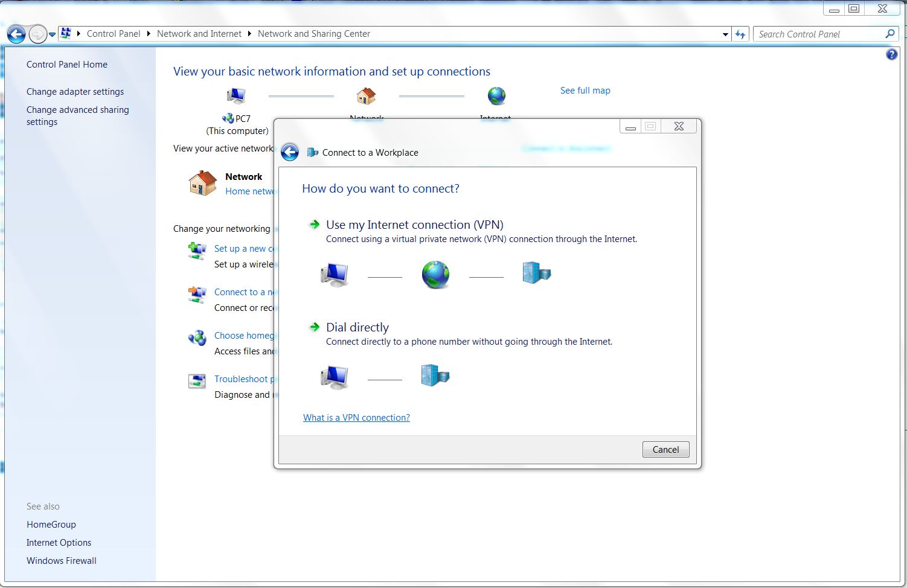Screen dimensions: 907x588
Task: Choose Use my Internet connection (VPN)
Action: tap(414, 225)
